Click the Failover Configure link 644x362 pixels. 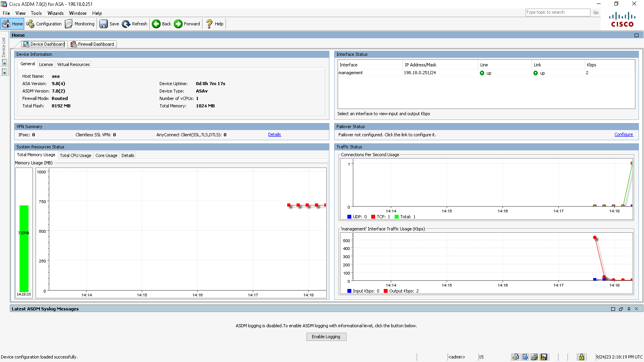point(623,134)
